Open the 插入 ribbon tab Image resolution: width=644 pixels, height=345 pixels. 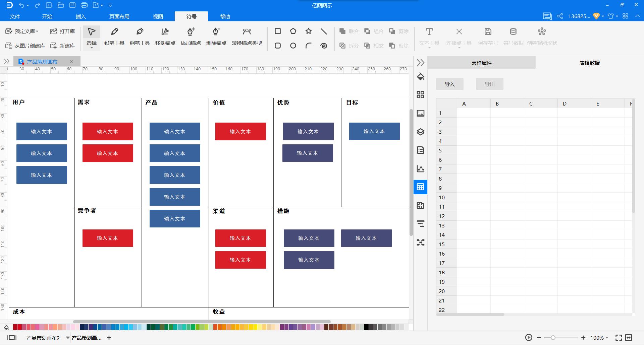pos(80,16)
